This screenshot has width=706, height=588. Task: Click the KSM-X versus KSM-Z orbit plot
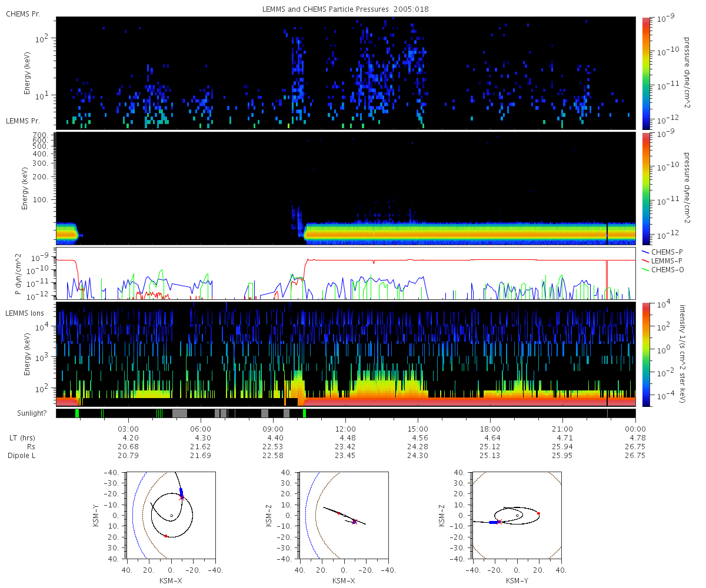[x=344, y=515]
